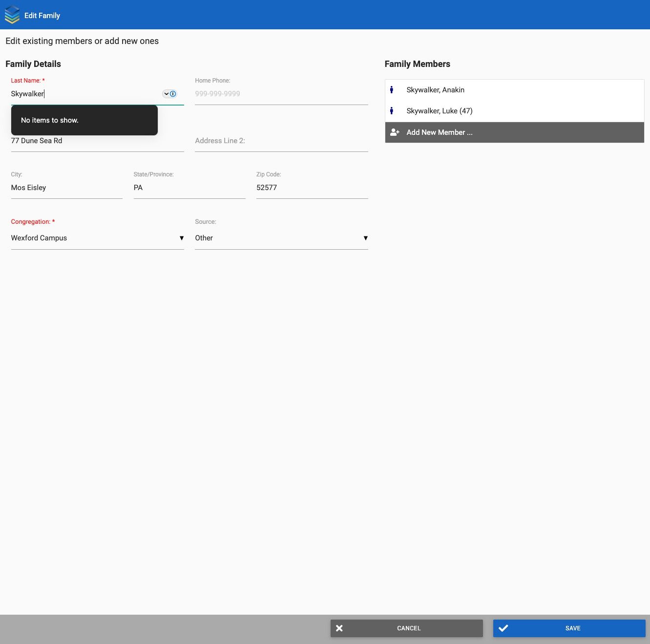Open the Congregation dropdown arrow
Viewport: 650px width, 644px height.
[182, 238]
